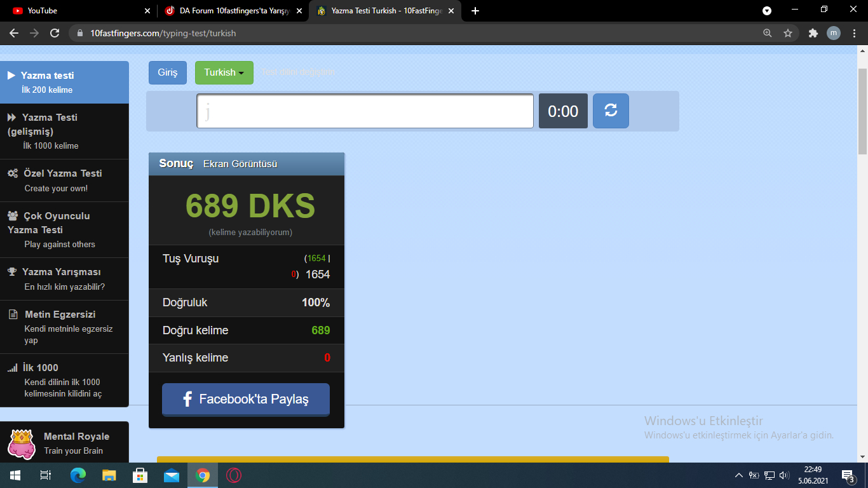Click the Chrome taskbar icon

[x=203, y=475]
